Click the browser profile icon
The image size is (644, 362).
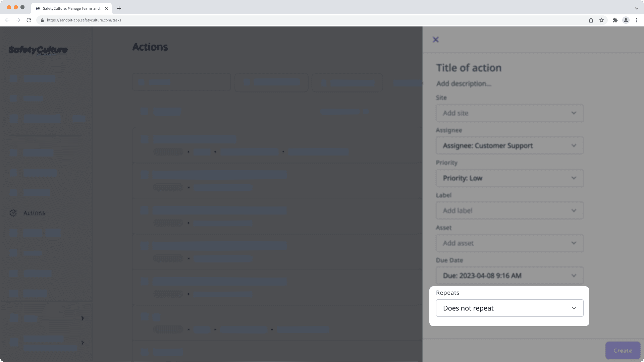tap(626, 20)
